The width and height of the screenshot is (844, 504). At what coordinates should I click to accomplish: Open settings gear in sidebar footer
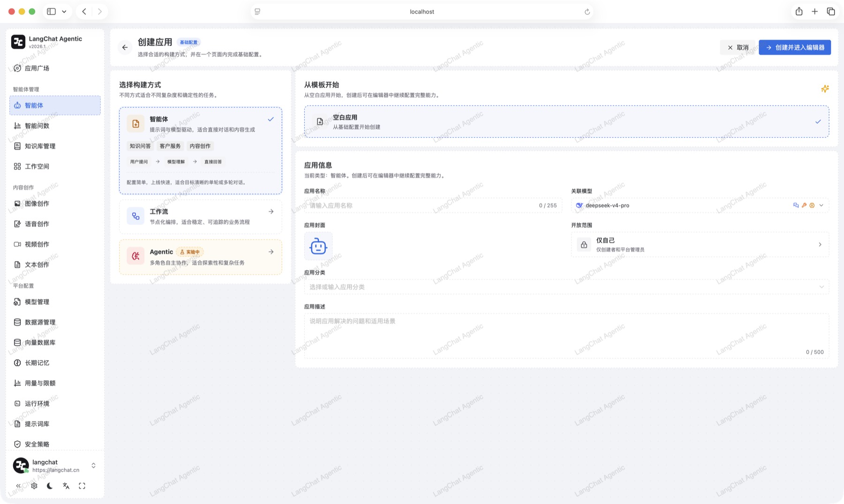pyautogui.click(x=34, y=486)
